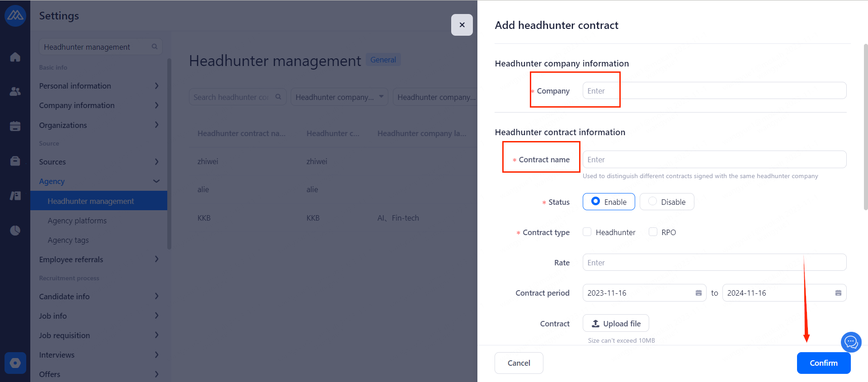Open the home icon in left sidebar
This screenshot has width=868, height=382.
click(x=15, y=57)
